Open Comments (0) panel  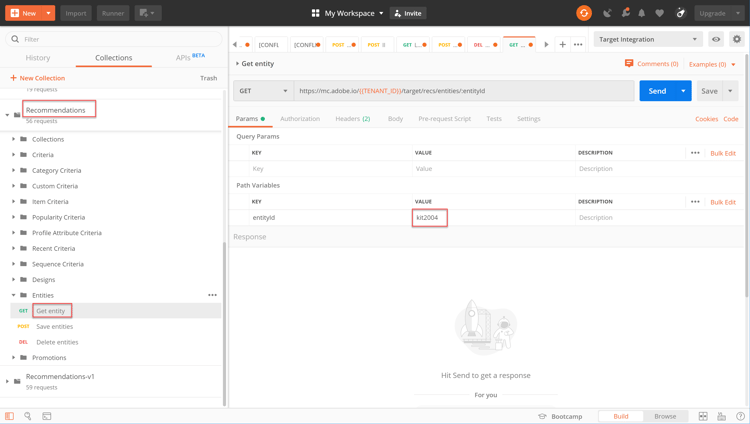(651, 64)
